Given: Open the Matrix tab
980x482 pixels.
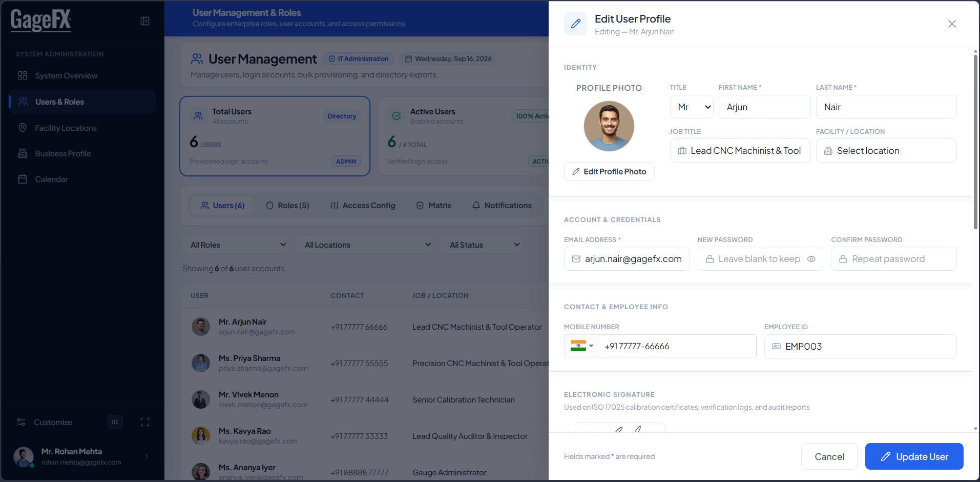Looking at the screenshot, I should click(434, 206).
